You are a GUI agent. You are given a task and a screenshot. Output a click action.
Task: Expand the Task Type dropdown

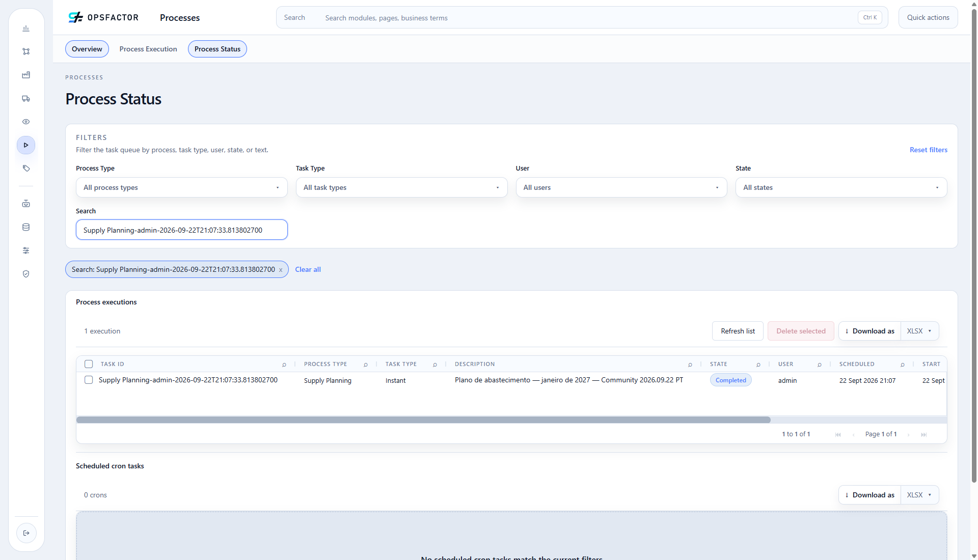(401, 187)
